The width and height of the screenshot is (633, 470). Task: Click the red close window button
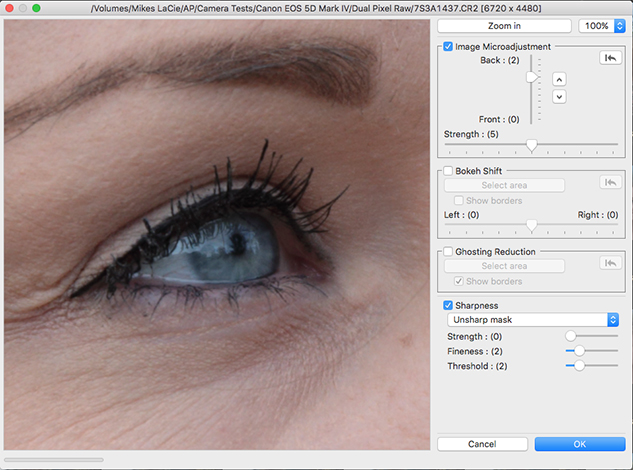click(x=9, y=8)
